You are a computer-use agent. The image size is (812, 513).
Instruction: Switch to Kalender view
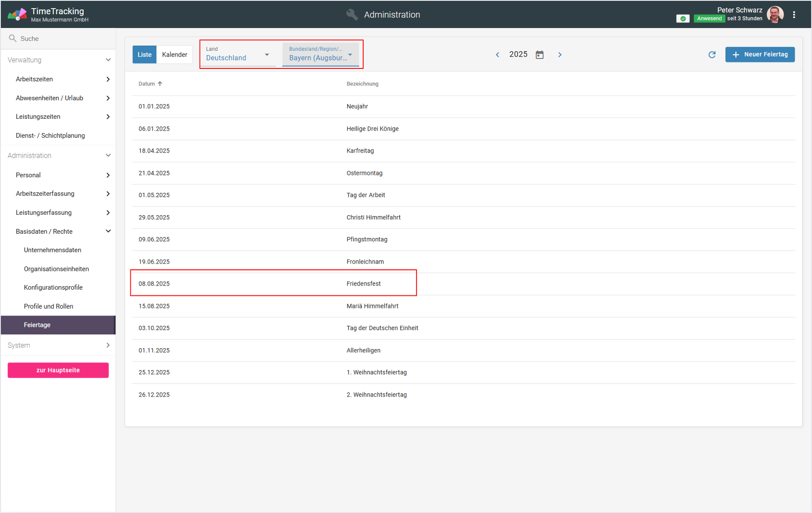(174, 55)
